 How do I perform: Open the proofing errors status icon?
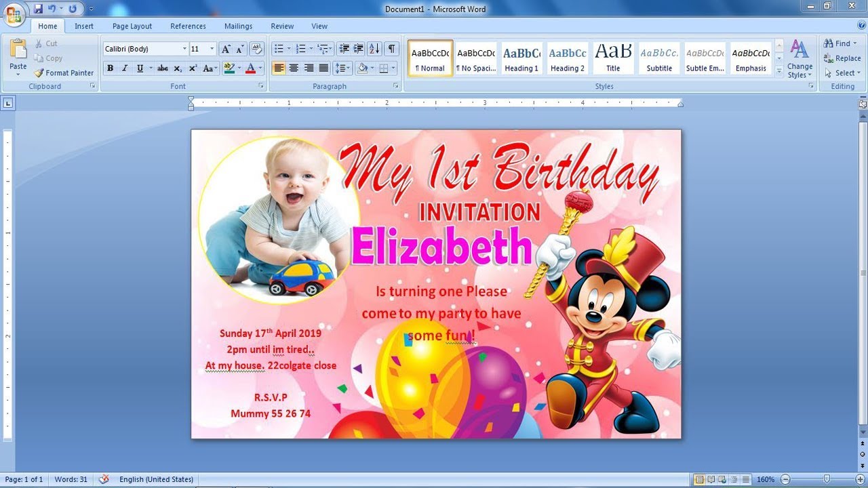(x=104, y=479)
